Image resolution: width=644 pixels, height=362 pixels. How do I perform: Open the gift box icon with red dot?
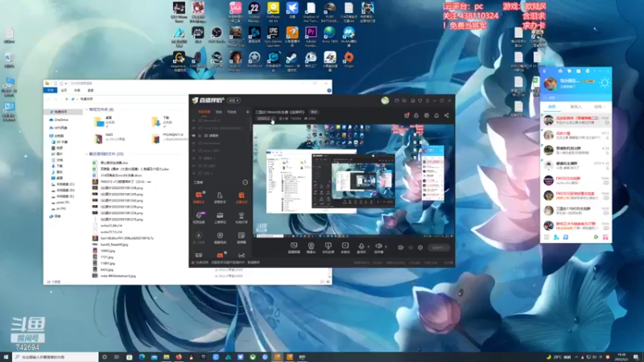407,115
